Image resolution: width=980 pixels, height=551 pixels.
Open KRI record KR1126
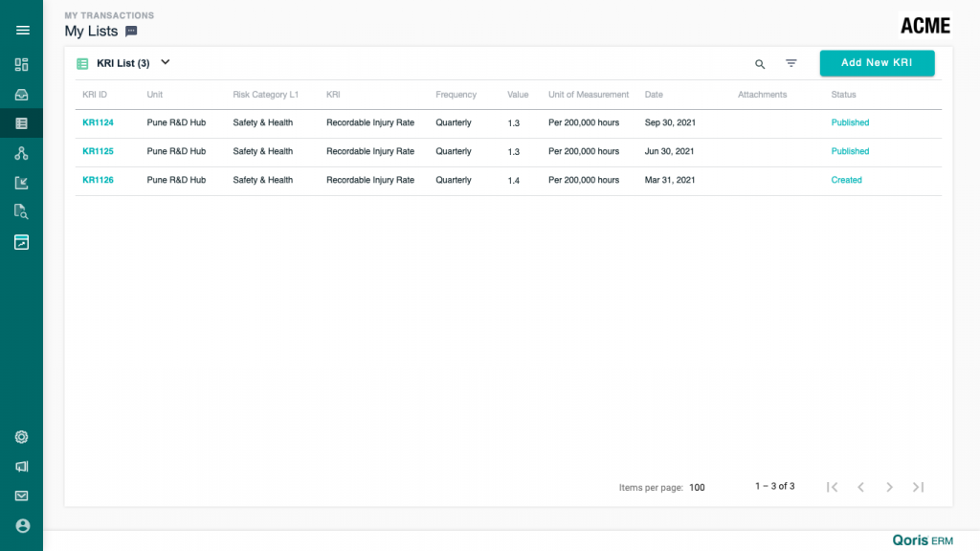coord(99,180)
